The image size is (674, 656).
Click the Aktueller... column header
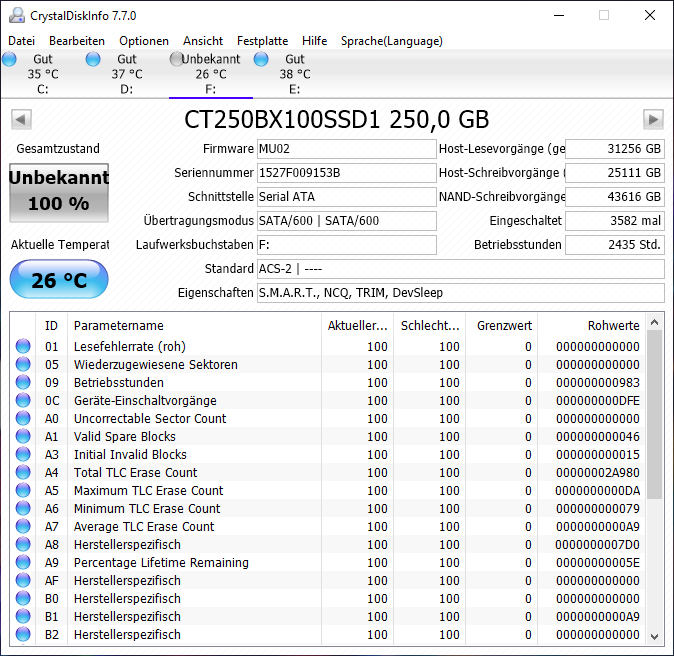pyautogui.click(x=357, y=325)
